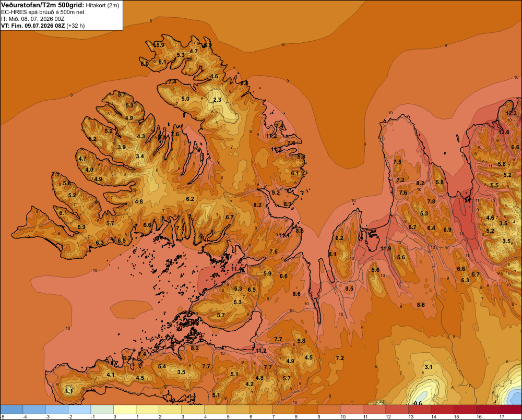Click the 11.9 temperature label
This screenshot has height=420, width=522.
click(x=386, y=248)
